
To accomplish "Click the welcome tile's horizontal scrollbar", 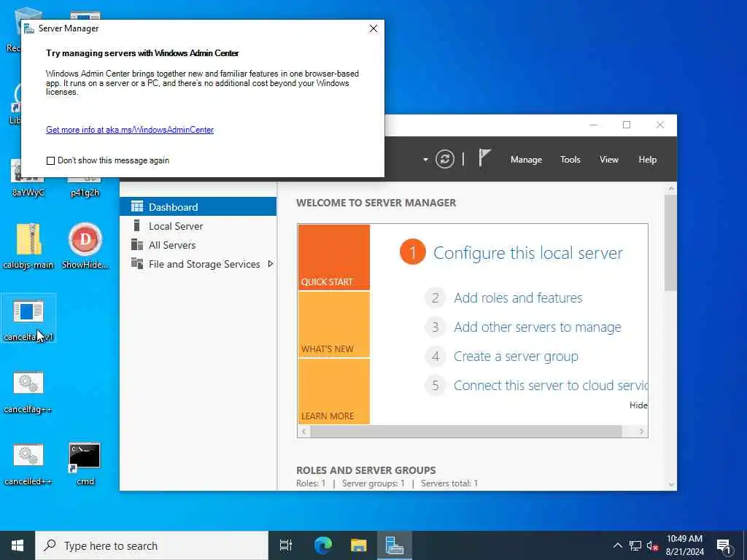I will click(466, 431).
